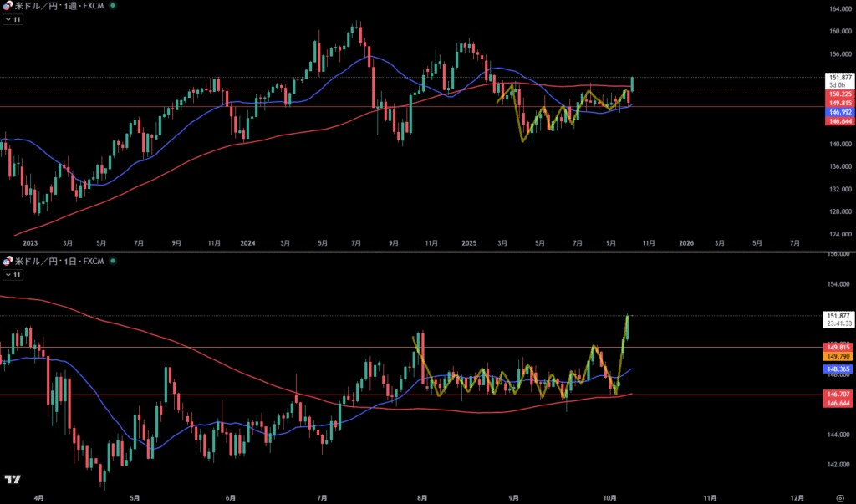This screenshot has width=856, height=504.
Task: Open symbol title 米ドル／円・1週・FXCM
Action: (60, 5)
